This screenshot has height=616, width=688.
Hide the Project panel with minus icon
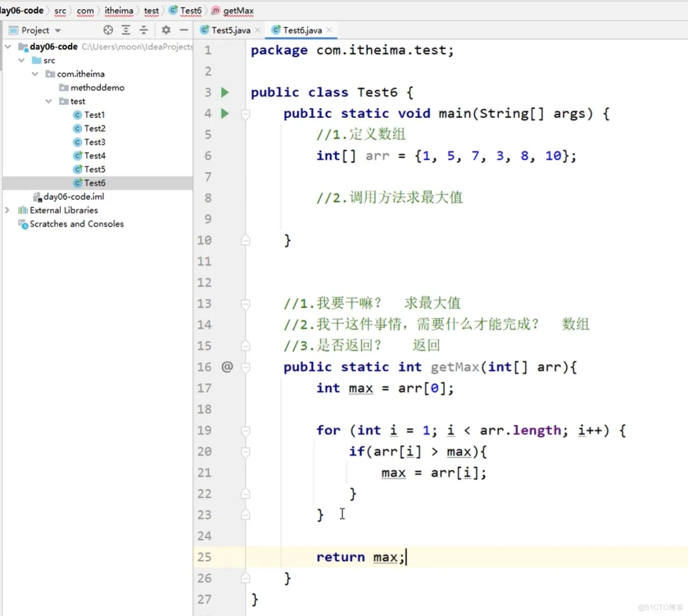[x=184, y=30]
